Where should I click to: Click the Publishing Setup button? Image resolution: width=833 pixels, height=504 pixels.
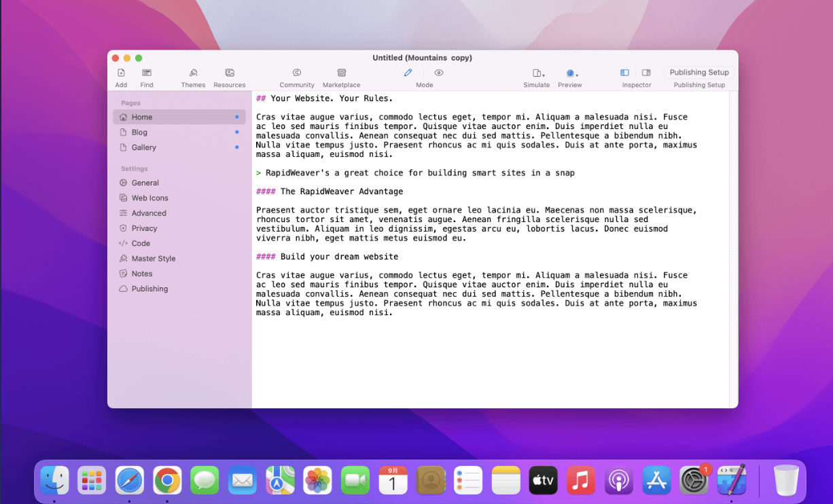[699, 73]
